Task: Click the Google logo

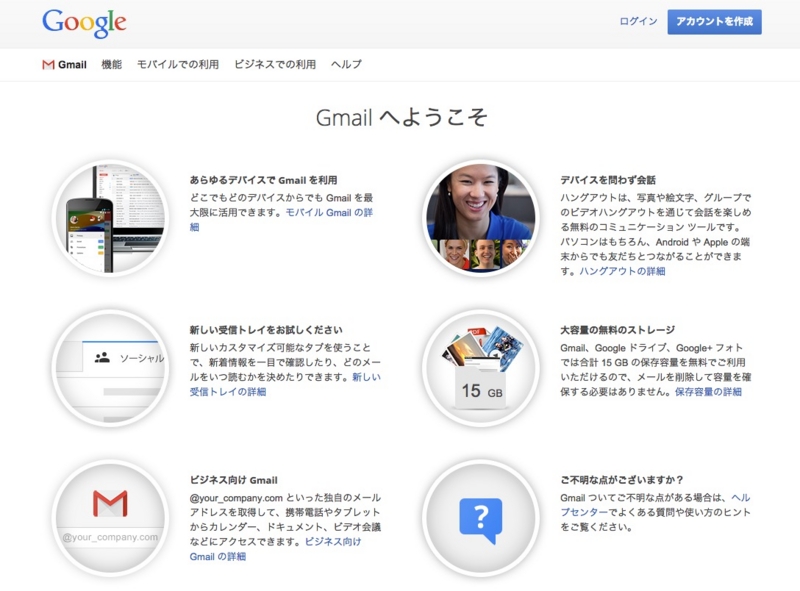Action: tap(84, 23)
